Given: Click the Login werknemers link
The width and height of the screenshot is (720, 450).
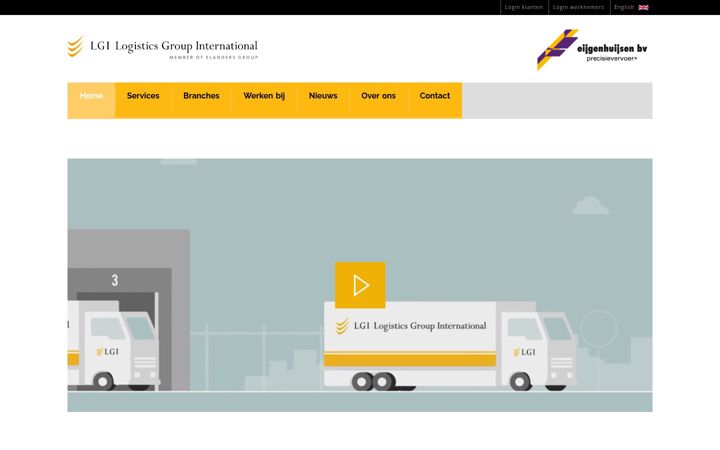Looking at the screenshot, I should pyautogui.click(x=579, y=7).
